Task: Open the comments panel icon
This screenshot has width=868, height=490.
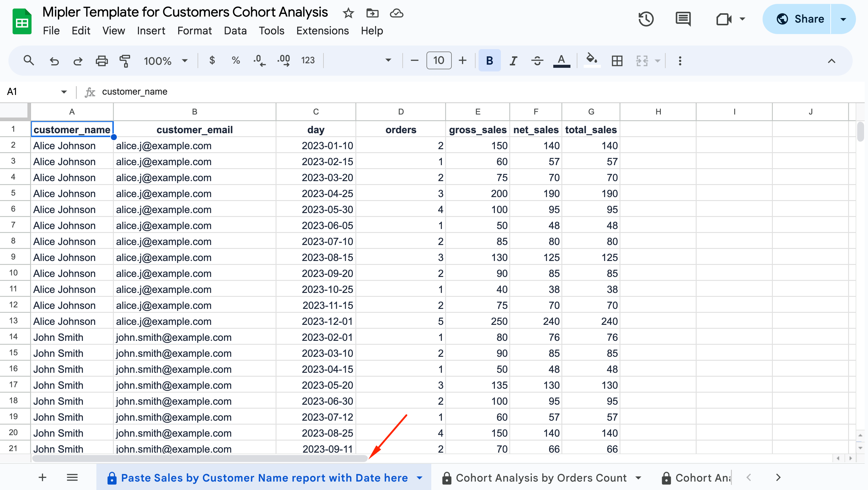Action: (683, 19)
